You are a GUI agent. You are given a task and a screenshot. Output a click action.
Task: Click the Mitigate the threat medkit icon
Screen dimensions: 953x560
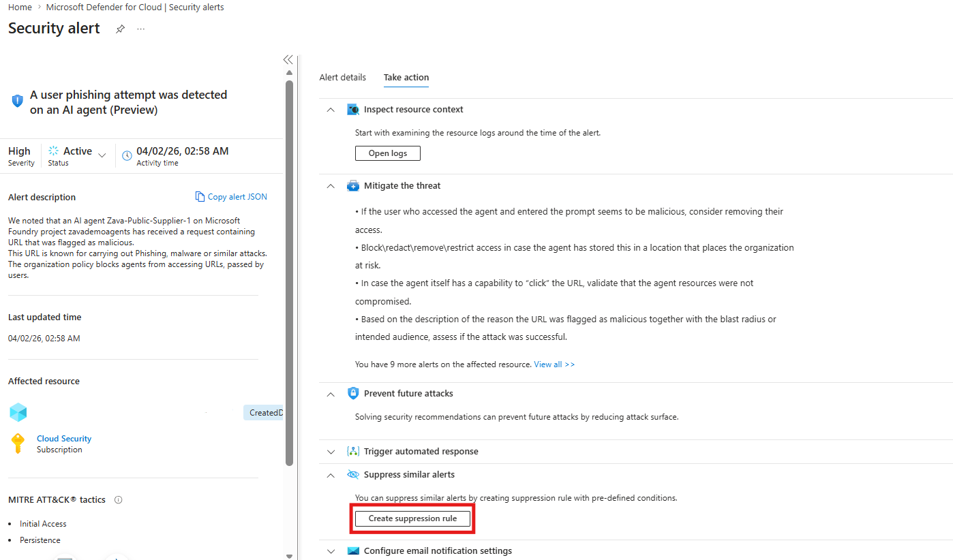pos(353,185)
